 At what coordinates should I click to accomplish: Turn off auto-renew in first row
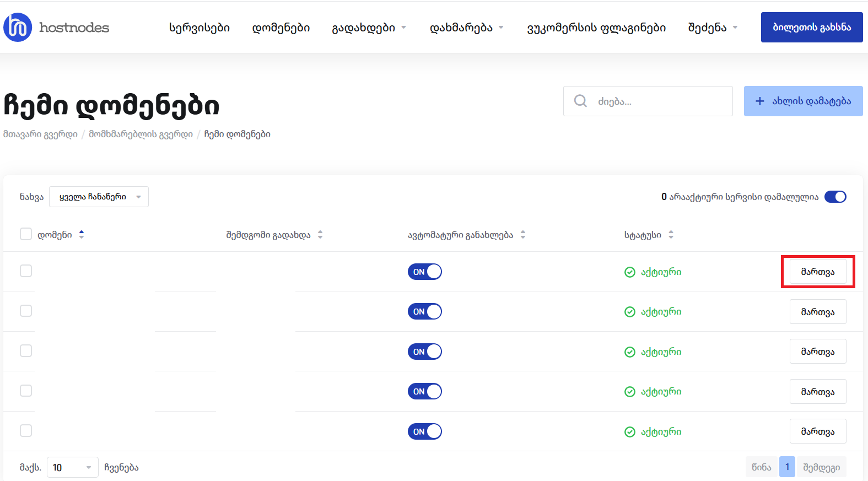coord(424,272)
